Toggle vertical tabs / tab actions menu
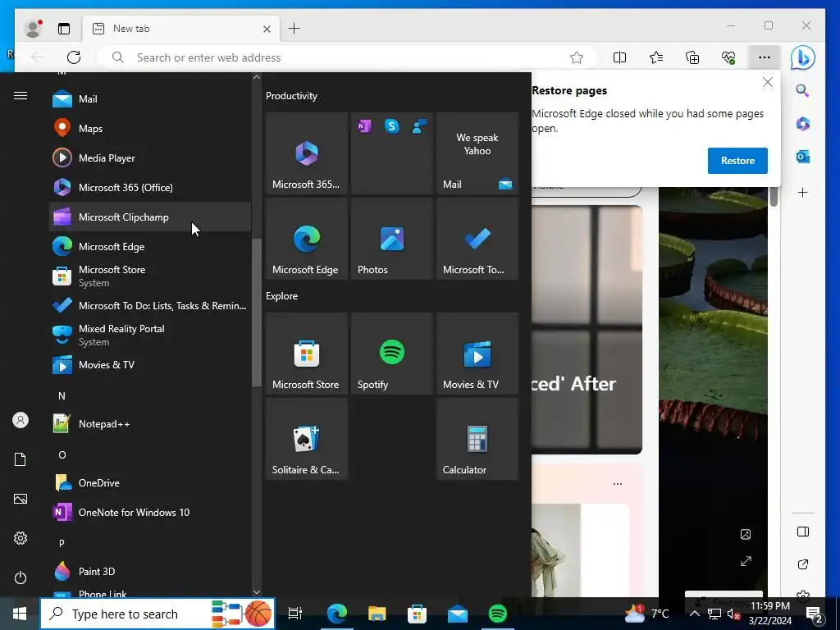 click(64, 29)
